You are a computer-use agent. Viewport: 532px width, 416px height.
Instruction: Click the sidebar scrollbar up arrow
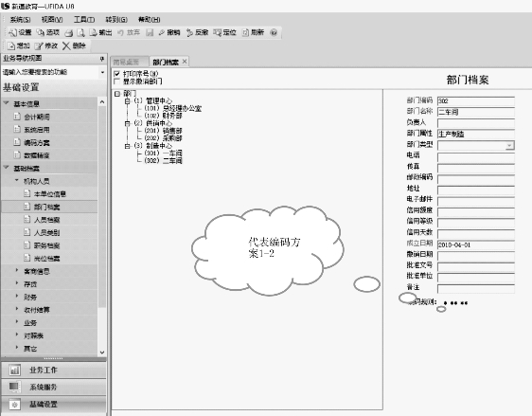pyautogui.click(x=102, y=102)
